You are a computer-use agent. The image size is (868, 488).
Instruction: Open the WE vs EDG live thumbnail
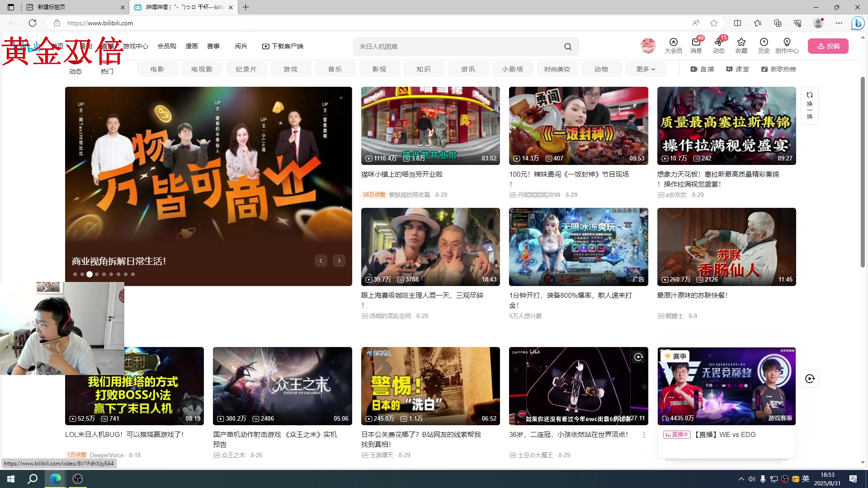point(726,386)
